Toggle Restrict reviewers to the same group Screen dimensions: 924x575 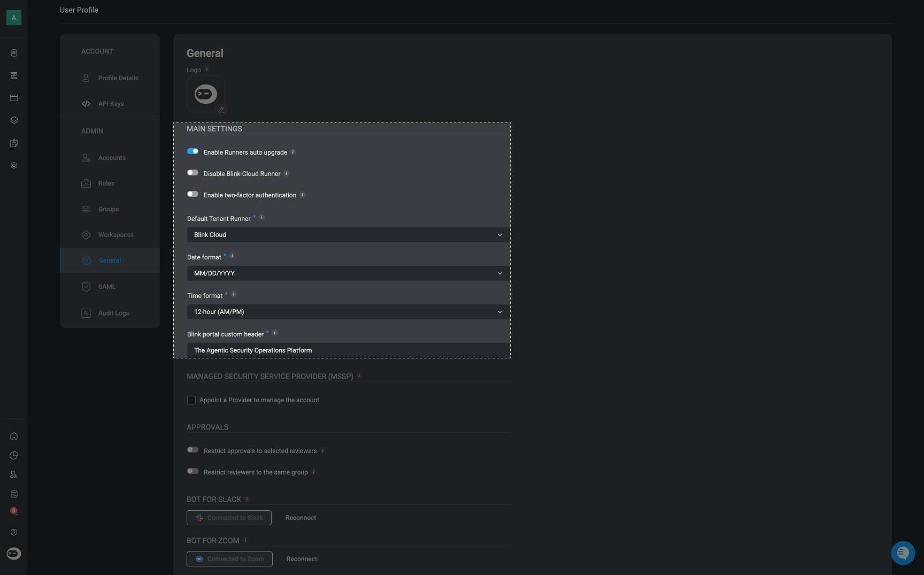[192, 471]
